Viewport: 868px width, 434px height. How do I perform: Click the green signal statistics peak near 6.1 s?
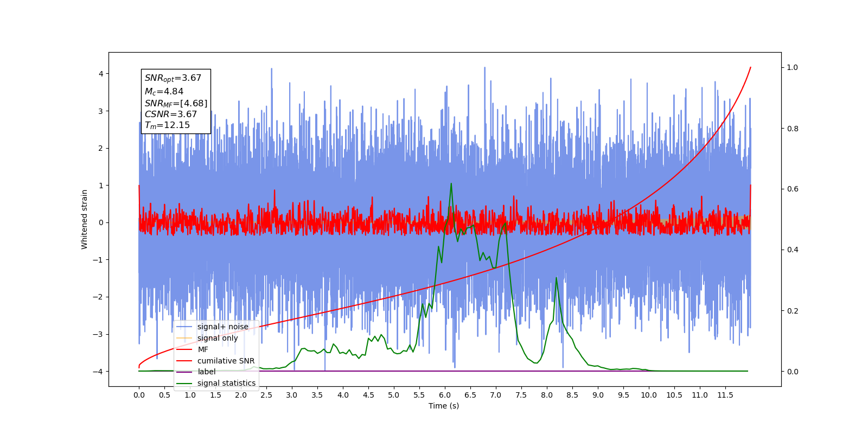tap(451, 184)
